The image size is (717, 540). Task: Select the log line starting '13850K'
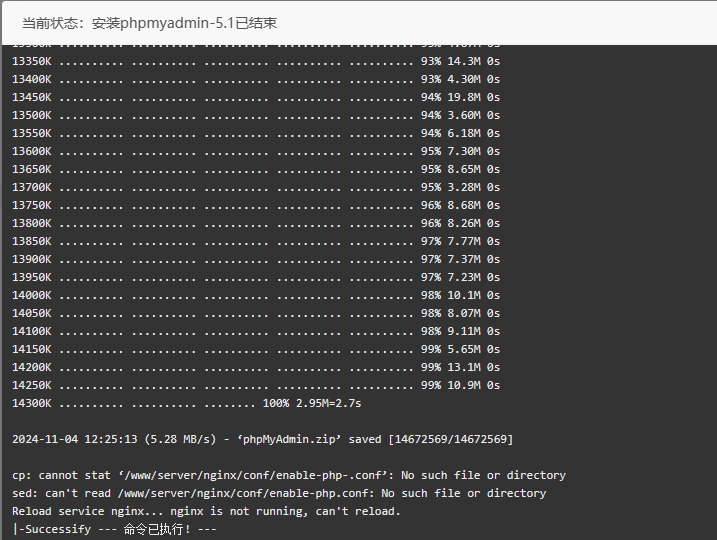click(x=256, y=241)
